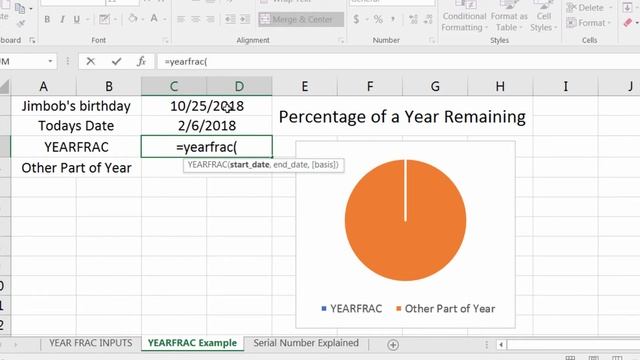Align text right
The width and height of the screenshot is (640, 360).
pos(210,20)
